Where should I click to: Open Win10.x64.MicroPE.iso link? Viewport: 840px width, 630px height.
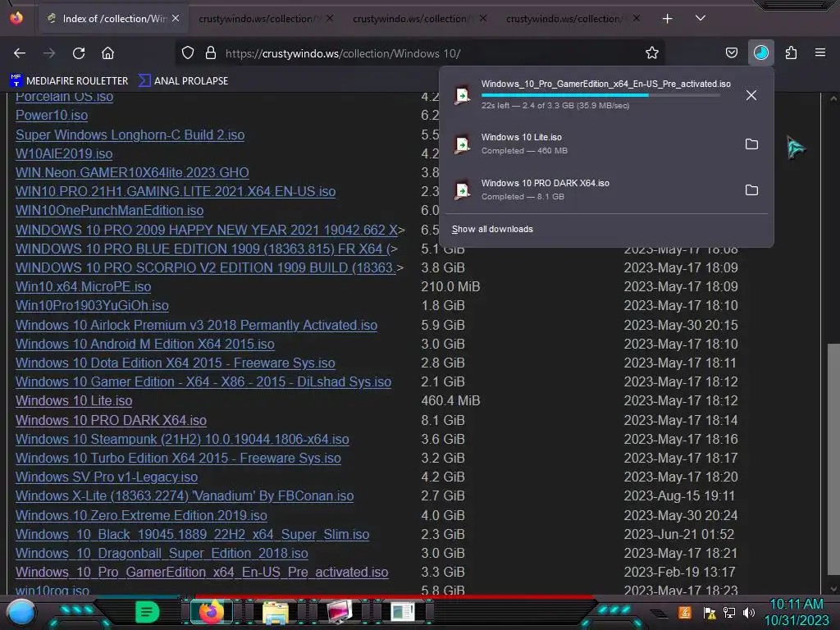click(83, 286)
